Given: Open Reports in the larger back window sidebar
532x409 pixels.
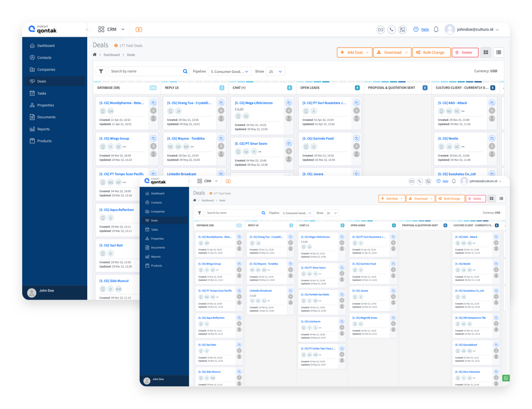Looking at the screenshot, I should pyautogui.click(x=43, y=129).
